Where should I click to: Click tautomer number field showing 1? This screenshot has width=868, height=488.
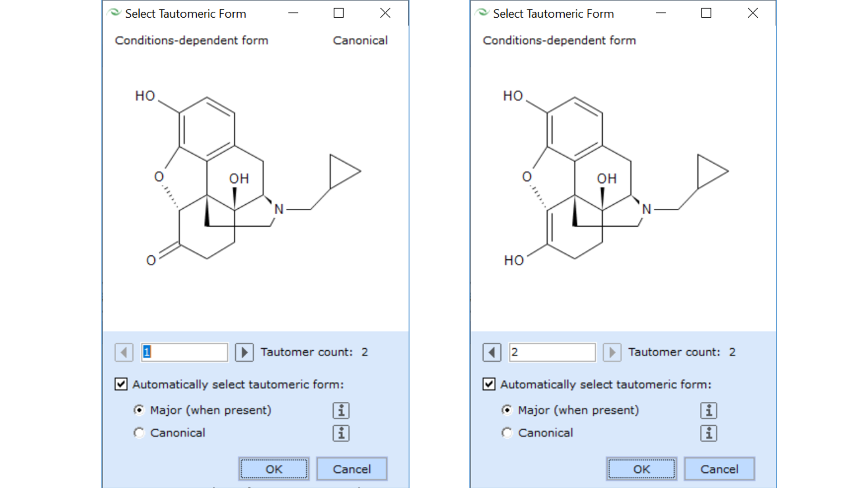pyautogui.click(x=184, y=352)
